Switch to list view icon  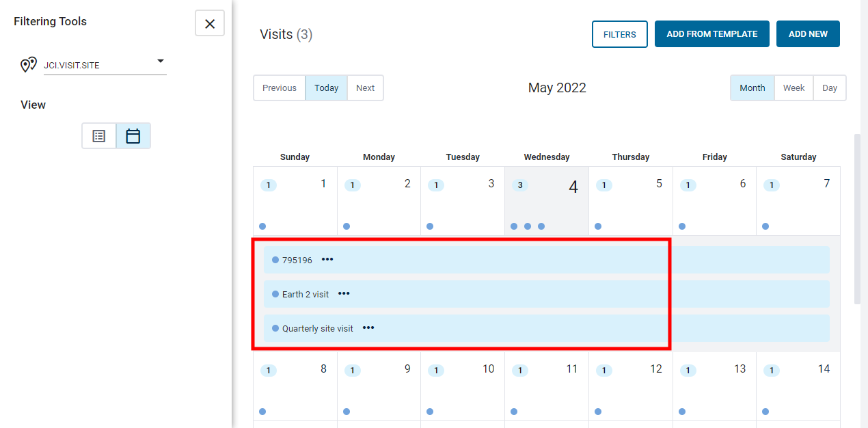99,136
